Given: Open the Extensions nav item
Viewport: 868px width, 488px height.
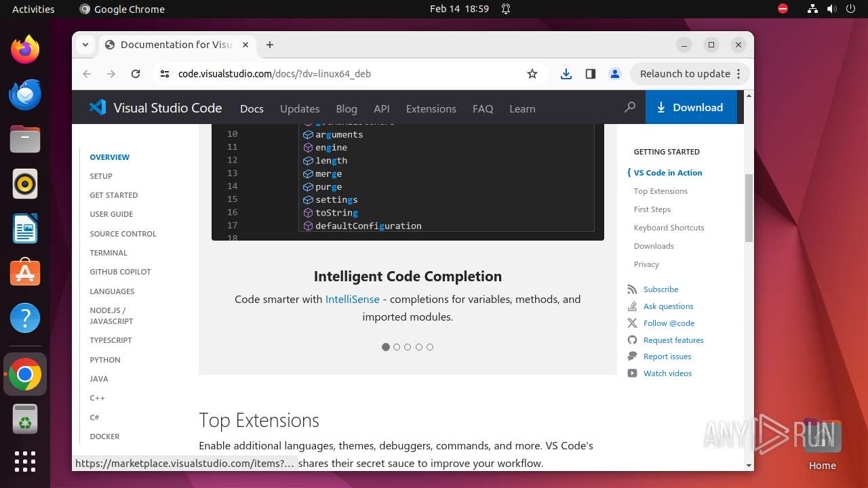Looking at the screenshot, I should 431,108.
